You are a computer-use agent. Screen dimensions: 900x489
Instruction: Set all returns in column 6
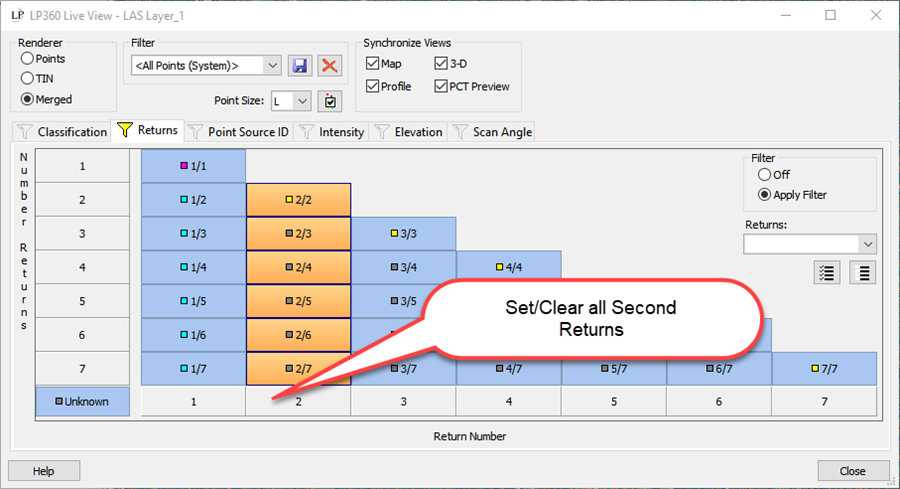[x=719, y=402]
